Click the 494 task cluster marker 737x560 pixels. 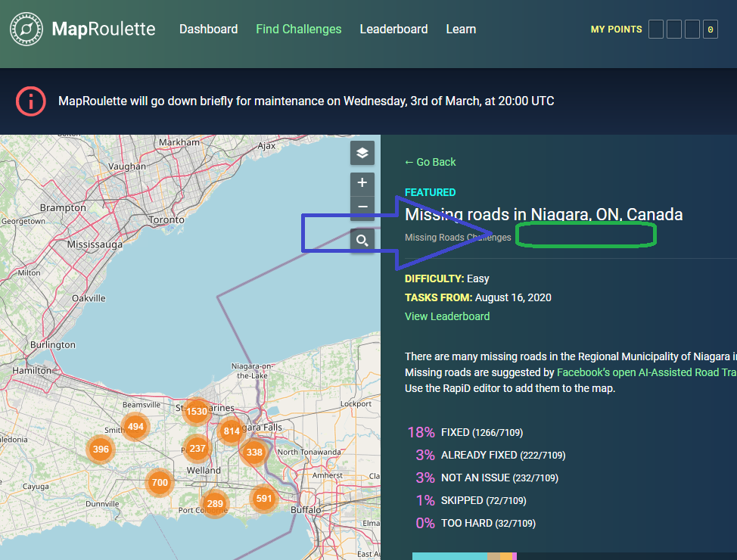(x=135, y=427)
